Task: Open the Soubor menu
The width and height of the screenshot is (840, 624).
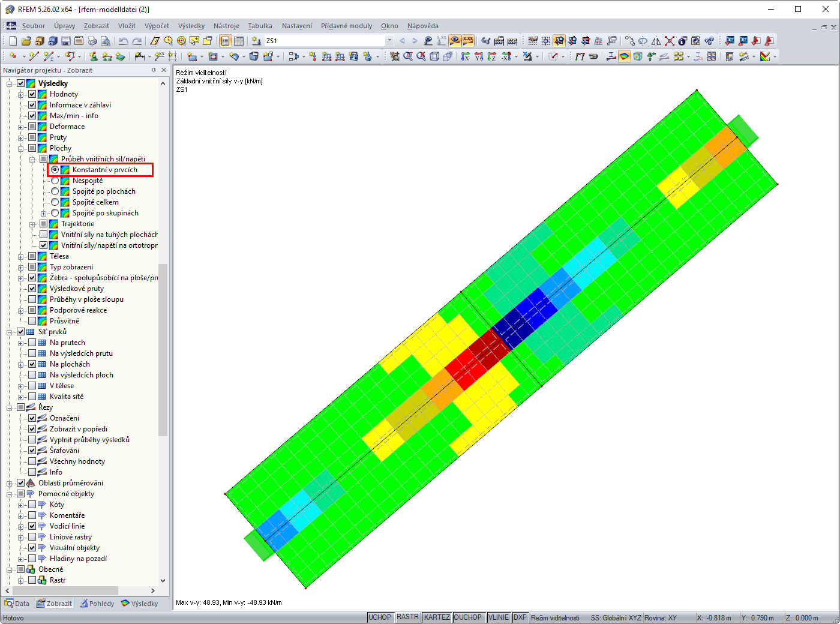Action: coord(34,26)
